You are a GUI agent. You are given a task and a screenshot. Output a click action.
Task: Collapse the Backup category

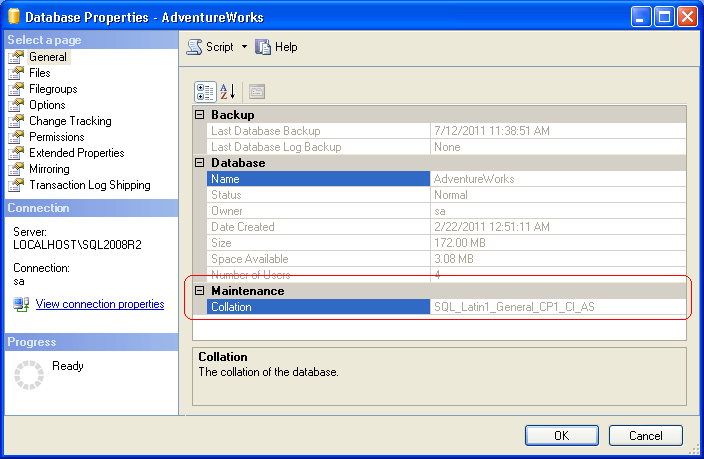click(x=200, y=115)
